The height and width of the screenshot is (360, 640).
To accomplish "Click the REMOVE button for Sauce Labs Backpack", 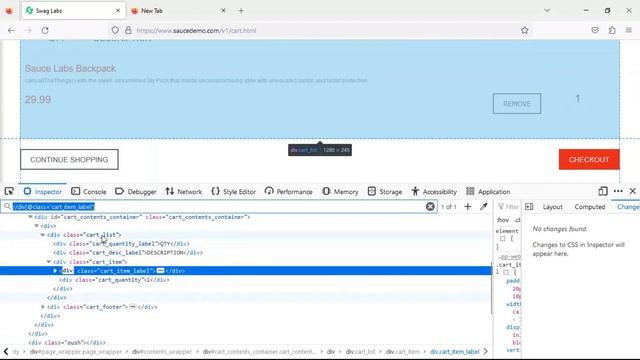I will click(517, 104).
